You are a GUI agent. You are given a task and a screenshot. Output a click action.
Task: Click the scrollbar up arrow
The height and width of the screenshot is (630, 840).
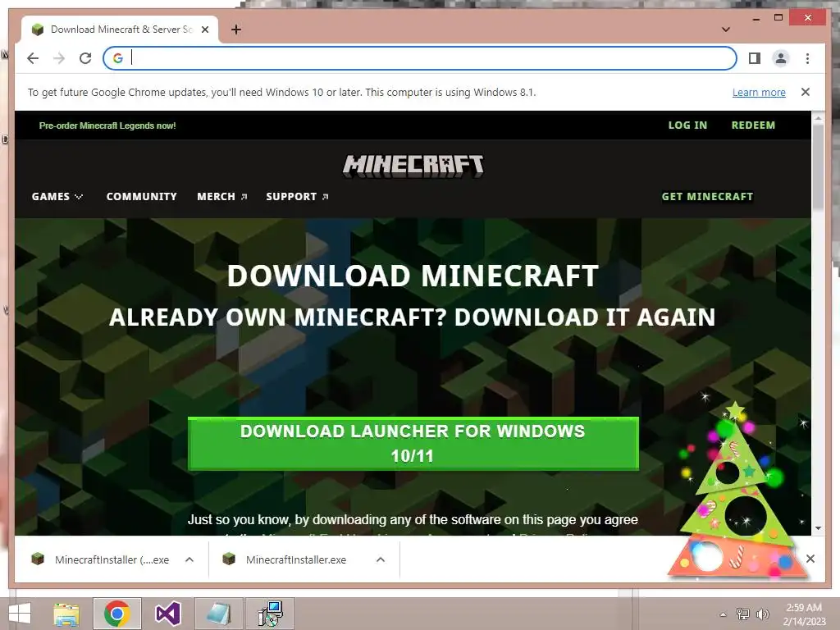[x=818, y=117]
